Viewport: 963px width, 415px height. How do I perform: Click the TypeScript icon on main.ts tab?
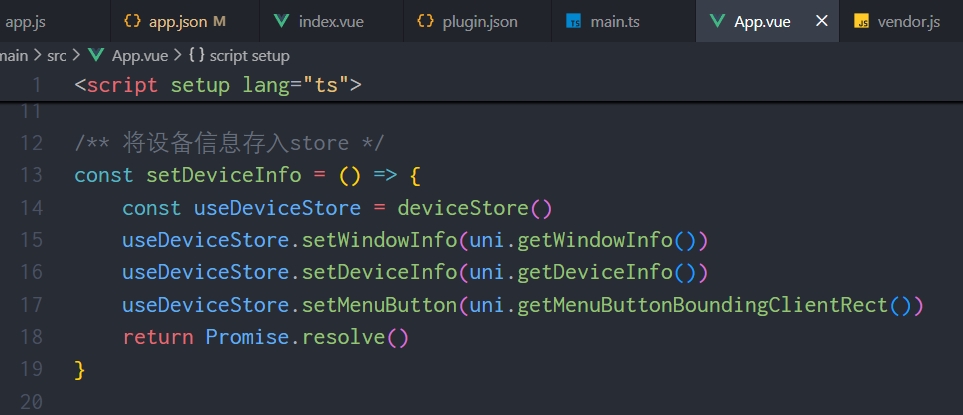point(574,21)
